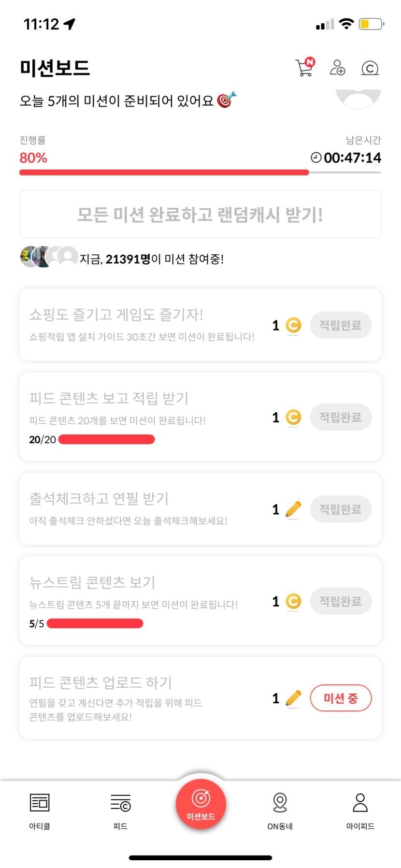Screen dimensions: 401x868
Task: Click the pencil icon on 피드 콘텐츠 업로드
Action: [293, 698]
